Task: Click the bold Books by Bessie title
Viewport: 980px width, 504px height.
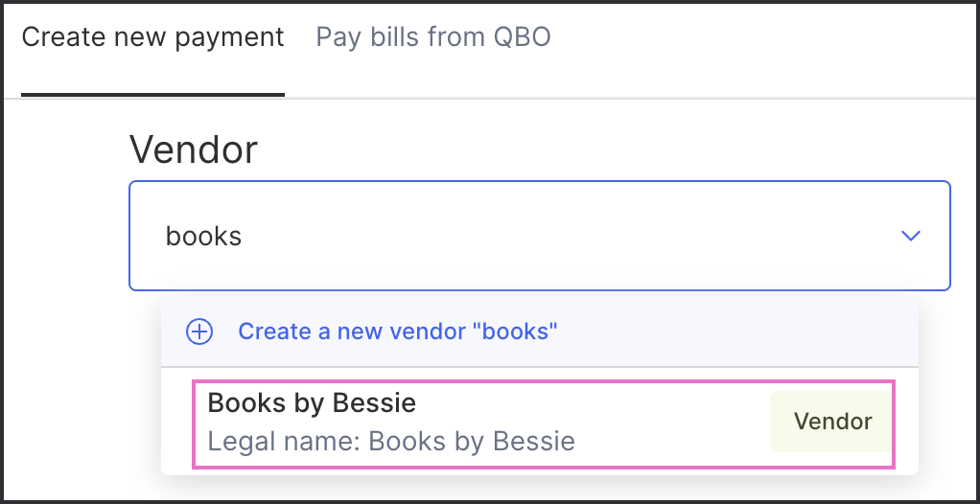Action: pyautogui.click(x=312, y=402)
